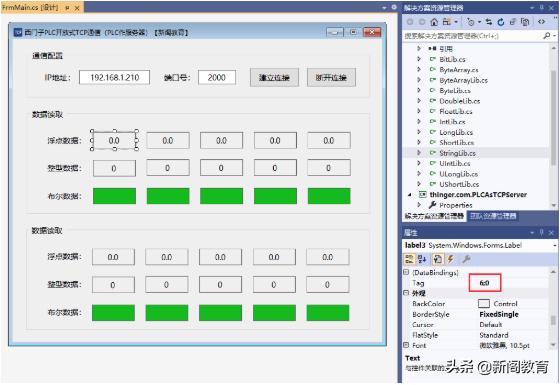Open the label3 object selector dropdown
This screenshot has height=385, width=560.
(555, 246)
